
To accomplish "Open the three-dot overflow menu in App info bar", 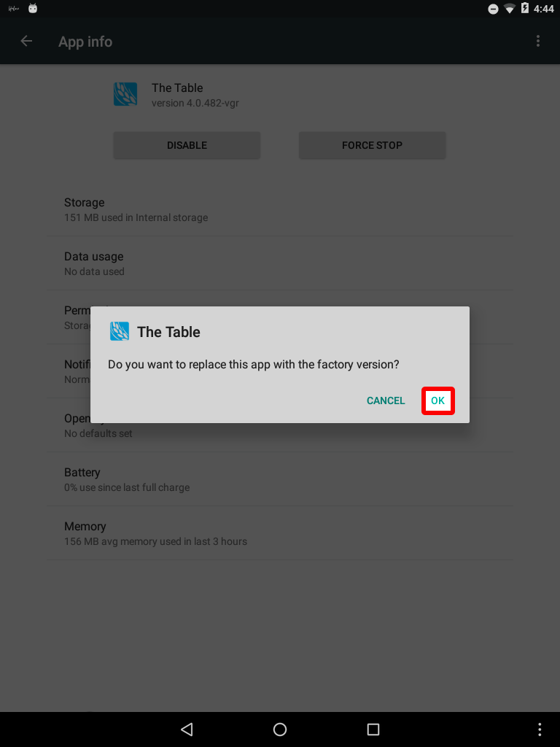I will pyautogui.click(x=537, y=42).
